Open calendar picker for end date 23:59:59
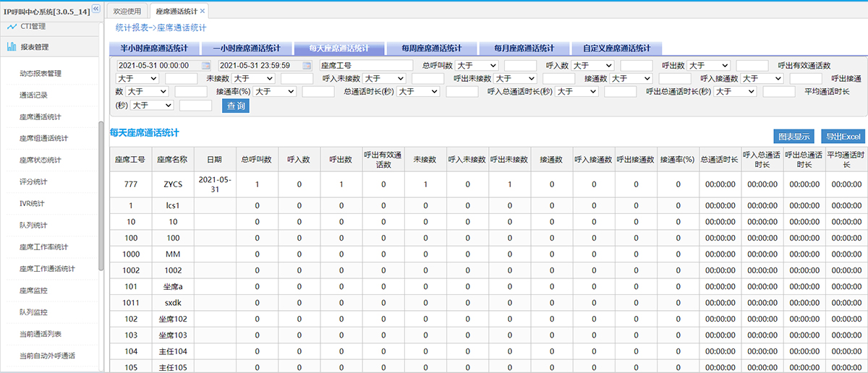The image size is (868, 373). tap(307, 65)
